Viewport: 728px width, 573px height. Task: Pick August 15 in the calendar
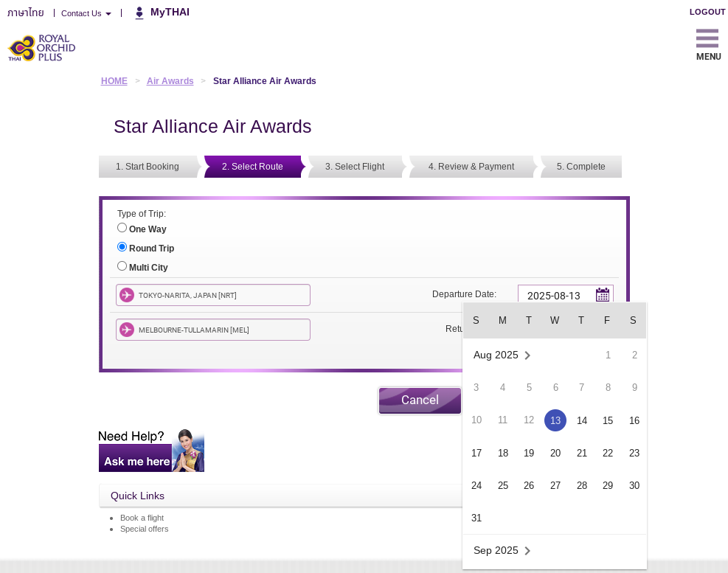pos(608,420)
